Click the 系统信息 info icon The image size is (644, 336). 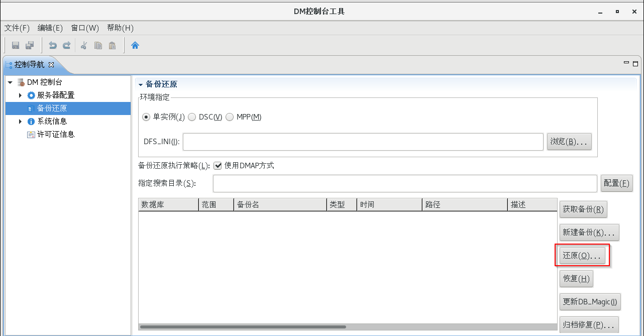[x=31, y=122]
